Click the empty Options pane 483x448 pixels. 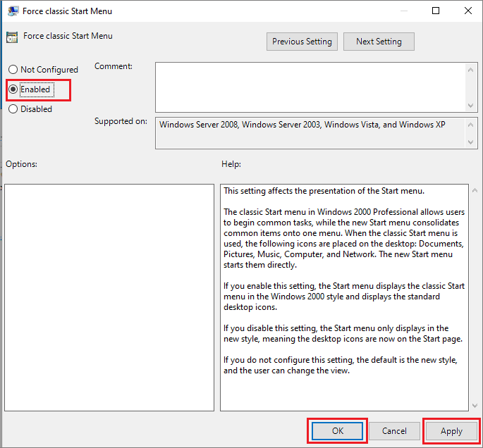[109, 297]
